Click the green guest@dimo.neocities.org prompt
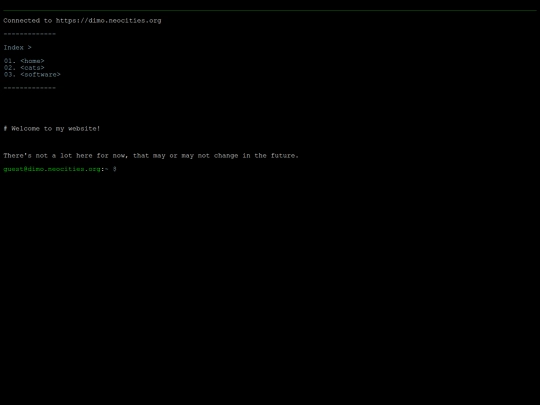 [x=52, y=169]
